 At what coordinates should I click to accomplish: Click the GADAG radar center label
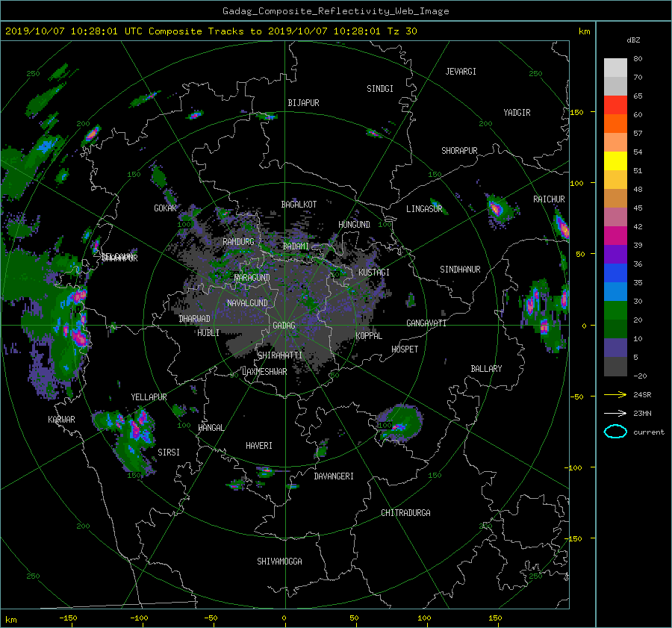[x=284, y=326]
